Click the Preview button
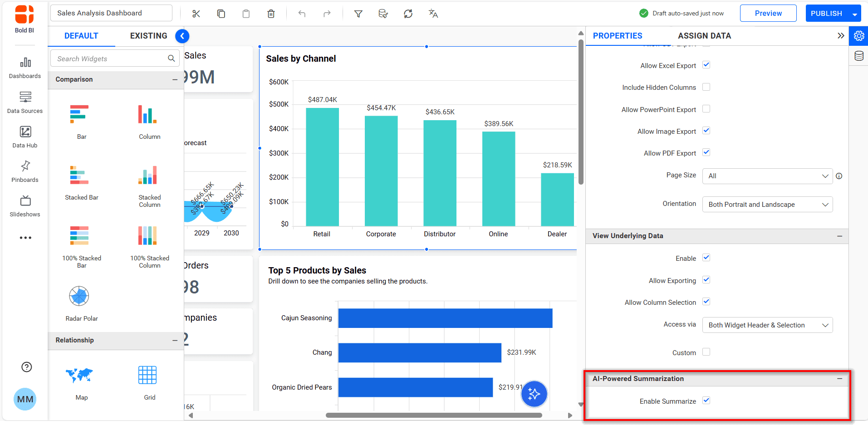 [768, 14]
